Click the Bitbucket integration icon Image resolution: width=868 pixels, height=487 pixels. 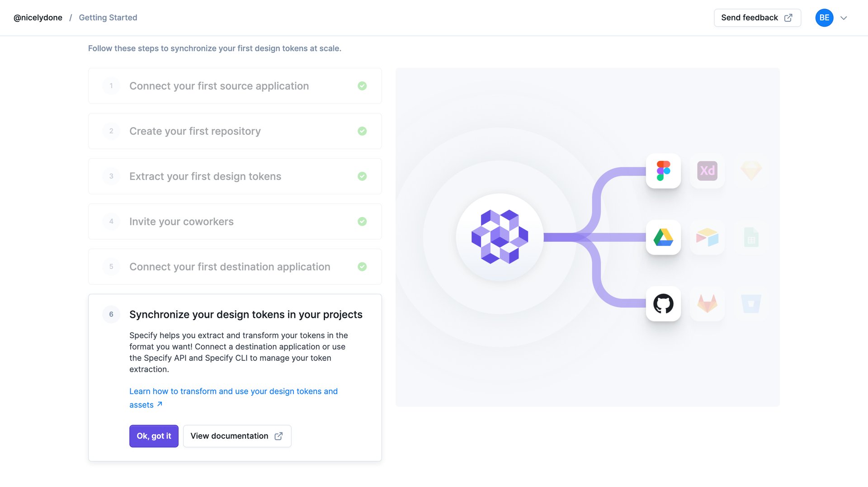point(750,304)
